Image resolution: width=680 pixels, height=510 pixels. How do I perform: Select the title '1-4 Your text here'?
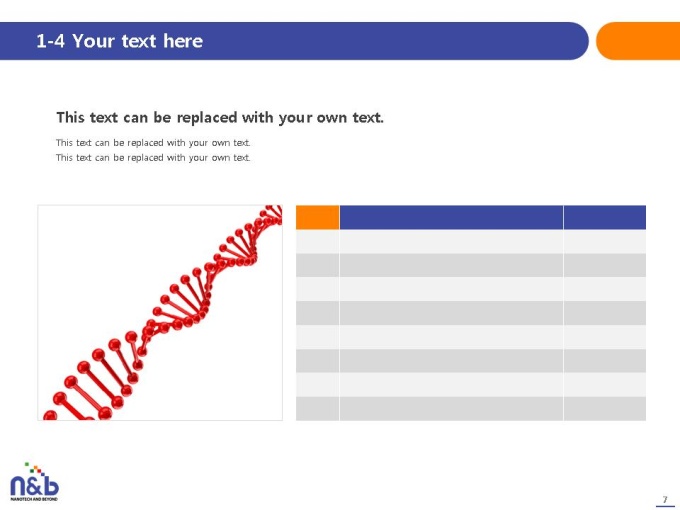click(119, 41)
